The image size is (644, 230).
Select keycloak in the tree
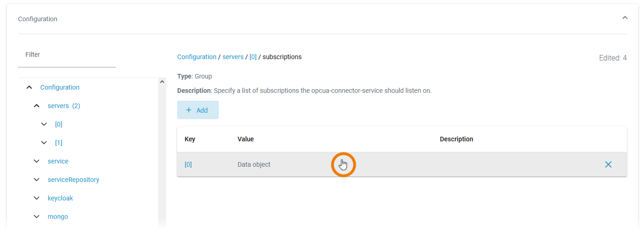tap(60, 198)
